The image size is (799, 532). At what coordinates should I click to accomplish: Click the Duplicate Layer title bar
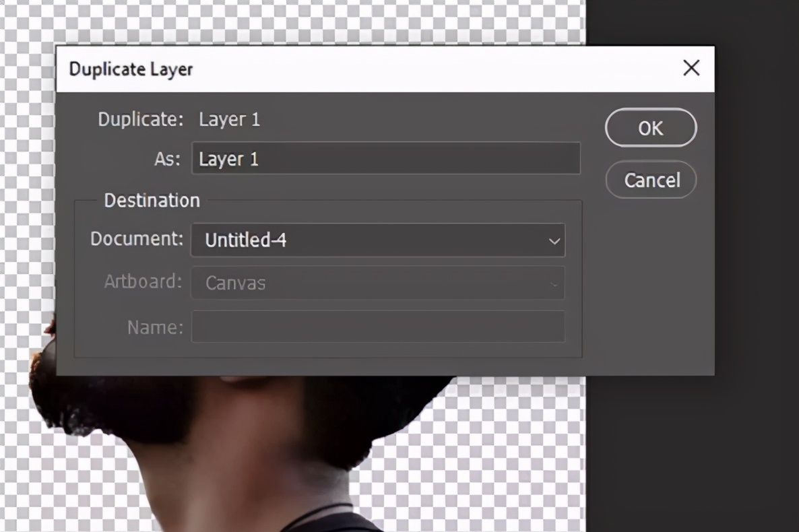click(337, 69)
